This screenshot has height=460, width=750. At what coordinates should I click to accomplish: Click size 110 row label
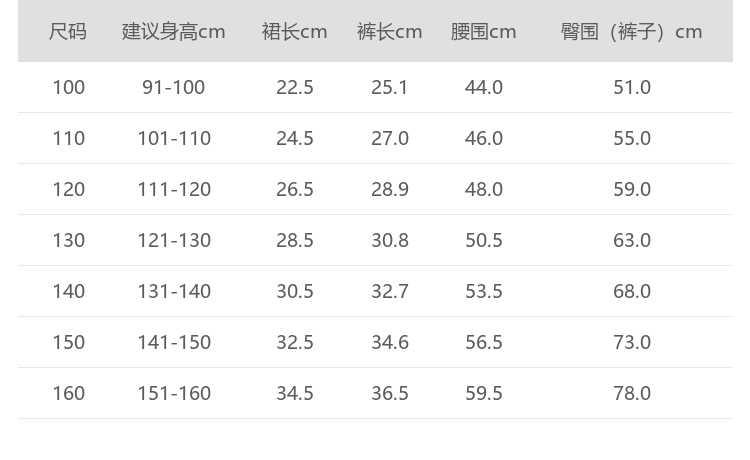(x=68, y=138)
